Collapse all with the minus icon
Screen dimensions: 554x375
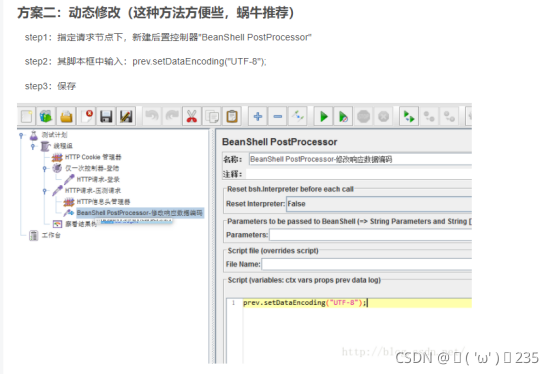(x=278, y=116)
